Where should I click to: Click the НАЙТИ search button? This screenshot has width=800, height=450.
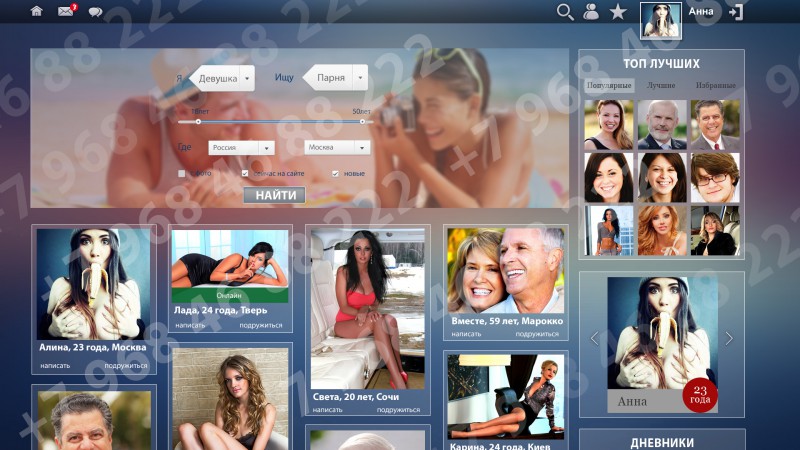coord(274,195)
